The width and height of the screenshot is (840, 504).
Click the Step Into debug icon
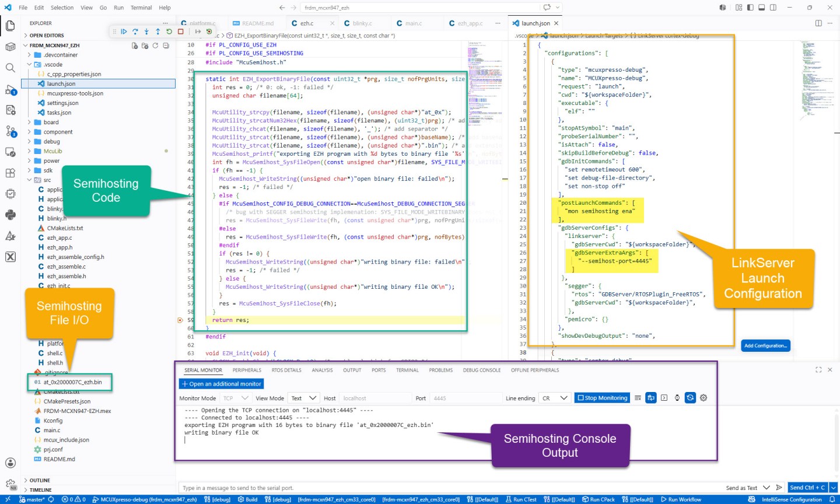146,32
